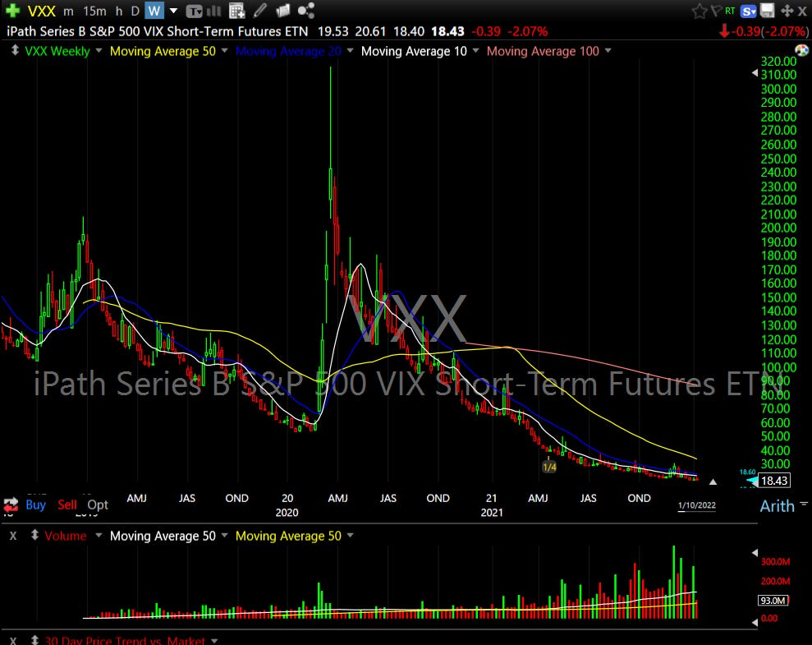Toggle the Arith scale mode
The image size is (812, 645).
click(777, 505)
